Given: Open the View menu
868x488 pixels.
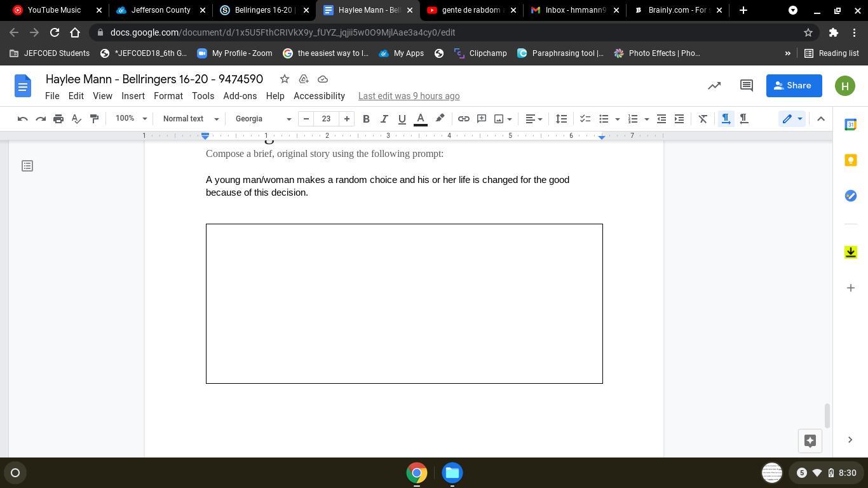Looking at the screenshot, I should point(102,96).
